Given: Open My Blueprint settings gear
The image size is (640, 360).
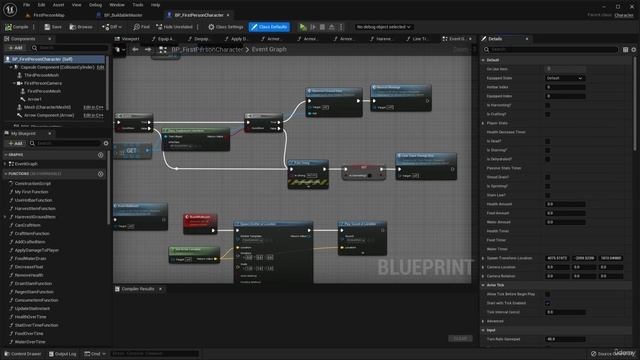Looking at the screenshot, I should [x=106, y=143].
